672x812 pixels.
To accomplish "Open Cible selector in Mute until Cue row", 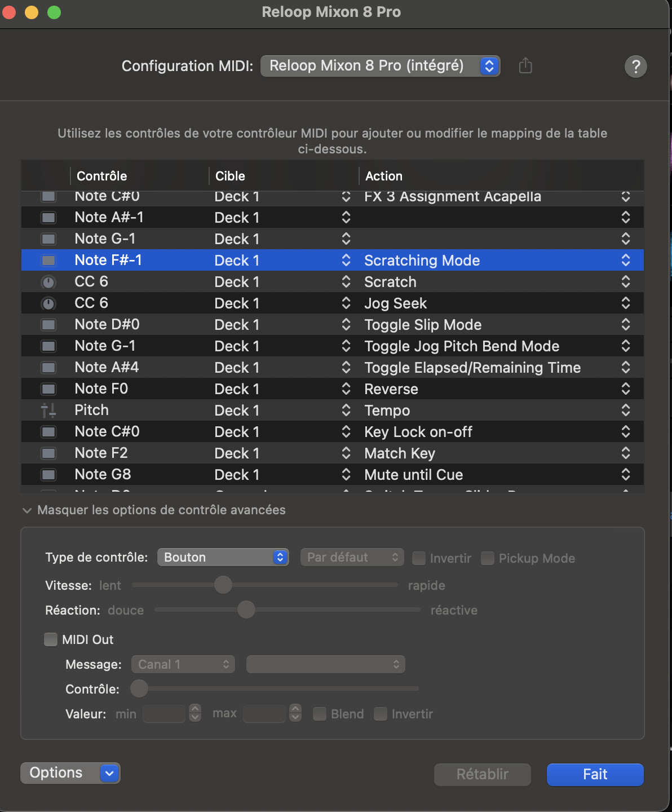I will pos(346,475).
